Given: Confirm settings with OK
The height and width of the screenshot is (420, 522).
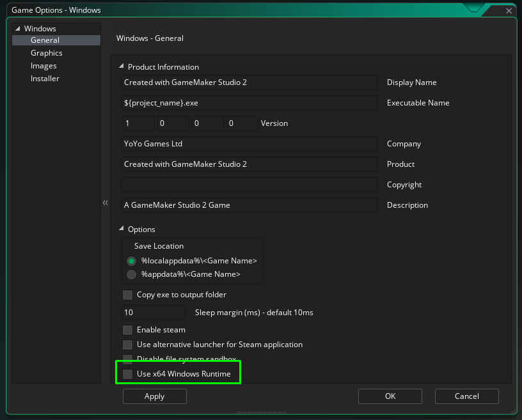Looking at the screenshot, I should tap(390, 396).
